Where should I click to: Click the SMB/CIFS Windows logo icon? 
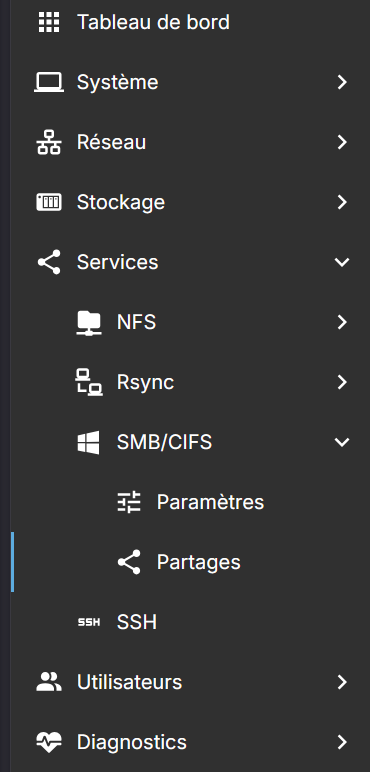[x=89, y=443]
